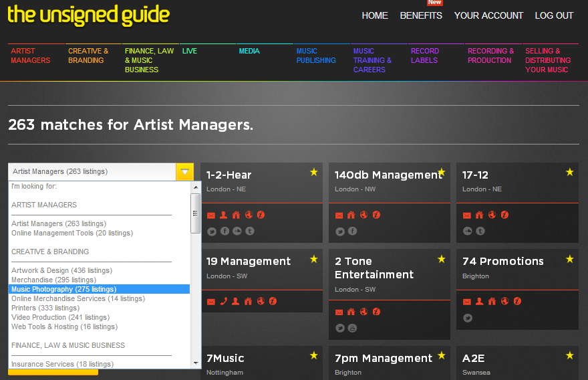This screenshot has width=588, height=380.
Task: Click the contact person icon on 74 Promotions
Action: (479, 301)
